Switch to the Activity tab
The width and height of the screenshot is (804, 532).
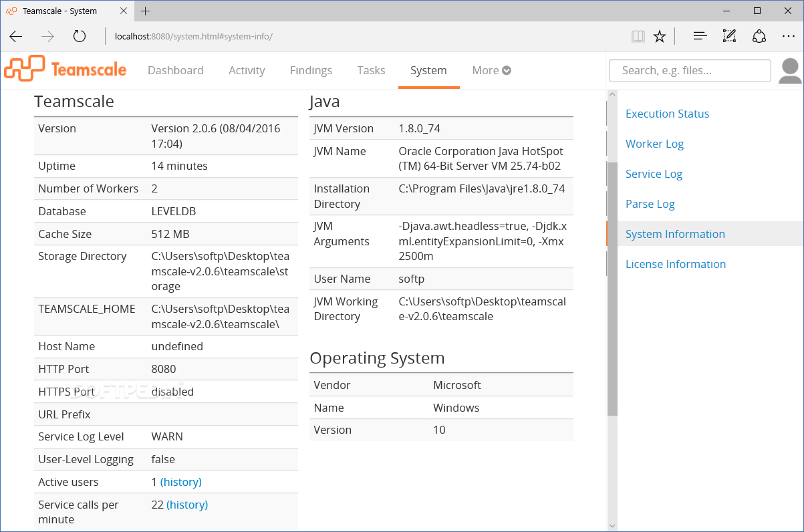[x=247, y=70]
